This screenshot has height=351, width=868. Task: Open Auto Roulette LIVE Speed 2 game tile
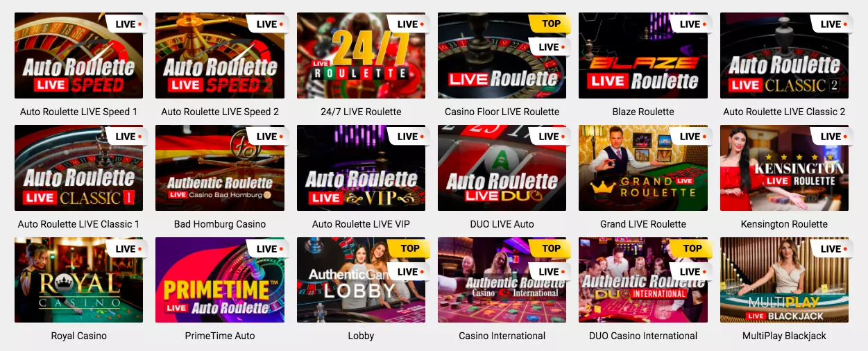click(220, 55)
